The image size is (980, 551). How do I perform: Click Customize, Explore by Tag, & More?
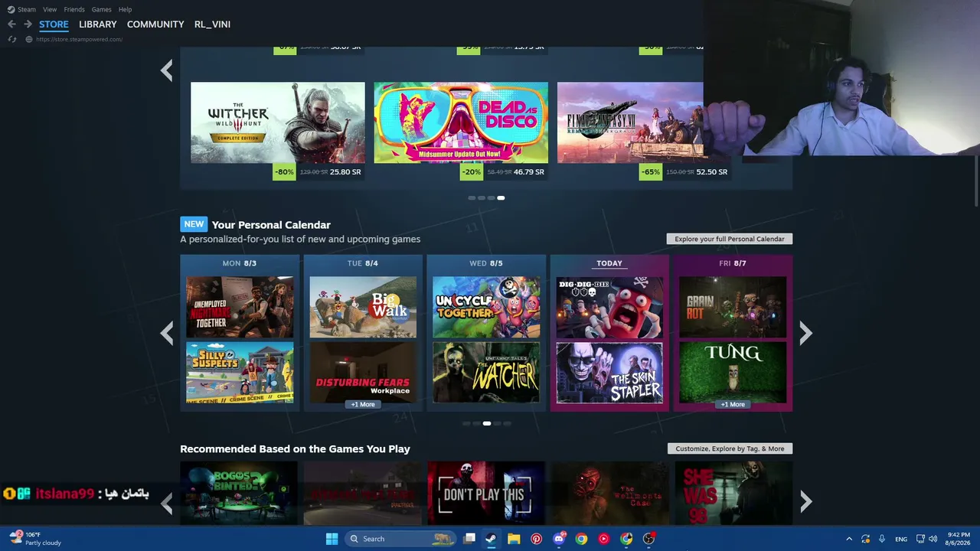tap(730, 448)
